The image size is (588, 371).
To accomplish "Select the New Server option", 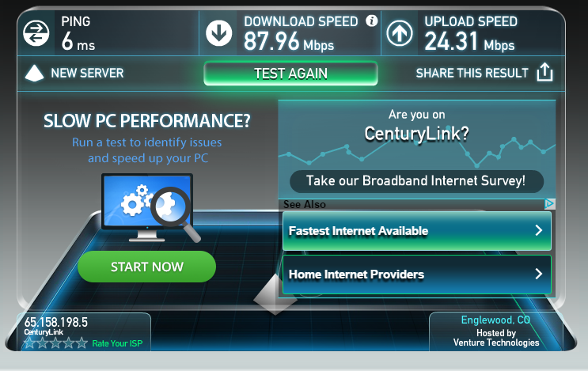I will click(x=87, y=73).
